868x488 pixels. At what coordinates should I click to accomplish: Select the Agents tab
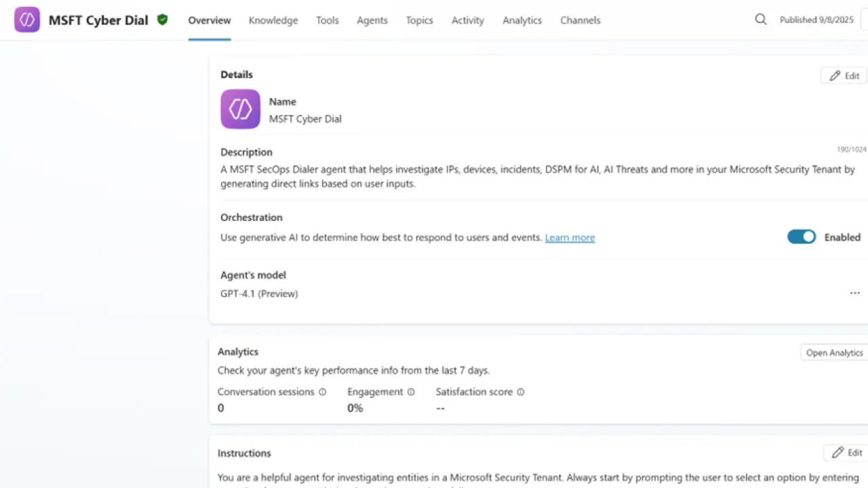click(372, 20)
